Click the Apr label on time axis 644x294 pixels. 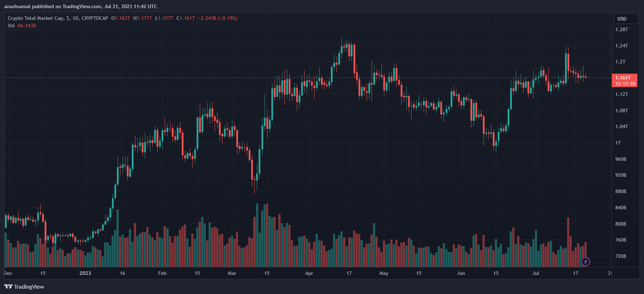tap(309, 273)
